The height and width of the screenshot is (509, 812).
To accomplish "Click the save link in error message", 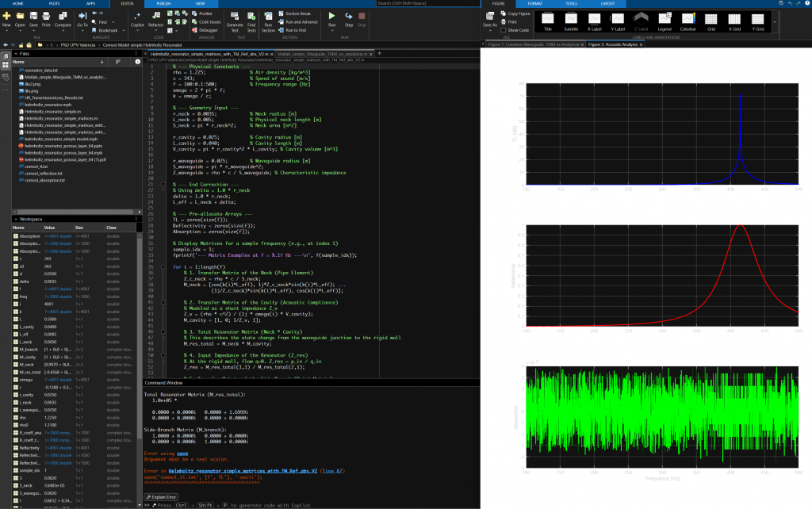I will [182, 454].
